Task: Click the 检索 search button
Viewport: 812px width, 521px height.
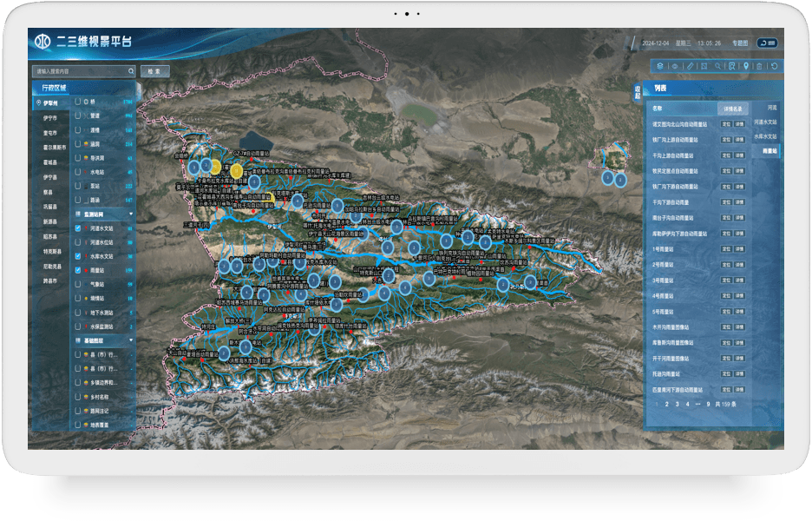Action: coord(154,71)
